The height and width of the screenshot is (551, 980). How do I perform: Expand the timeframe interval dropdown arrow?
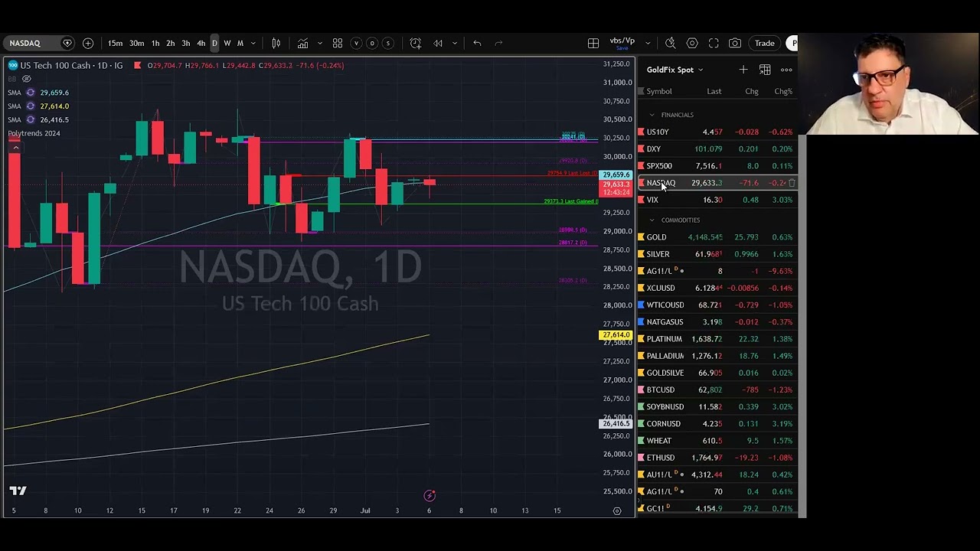click(x=253, y=44)
